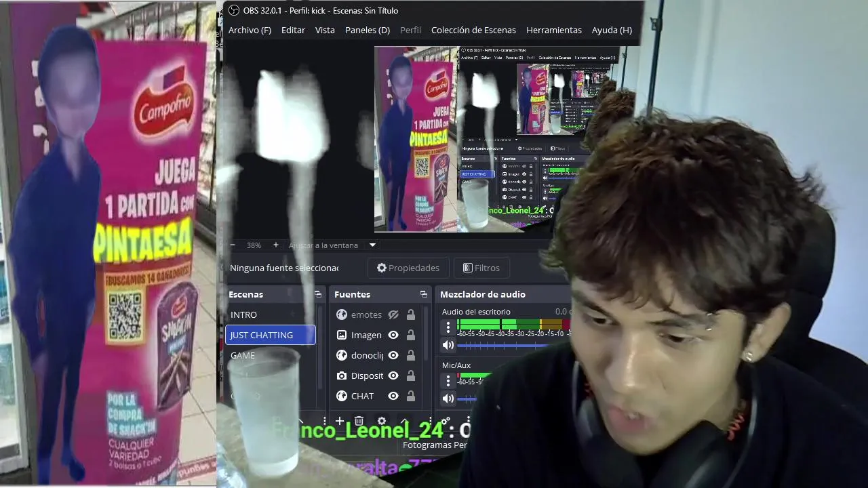This screenshot has height=488, width=868.
Task: Zoom out the preview with minus icon
Action: 233,245
